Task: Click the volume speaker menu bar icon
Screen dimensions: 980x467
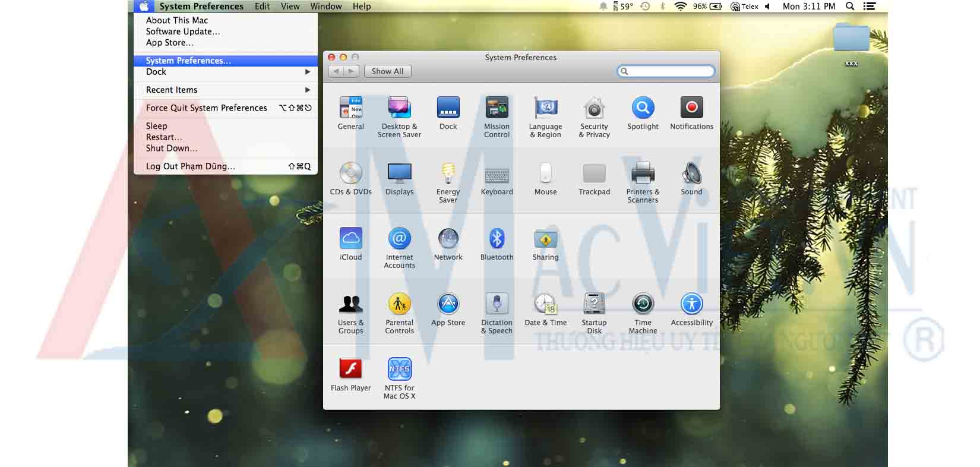Action: [767, 7]
